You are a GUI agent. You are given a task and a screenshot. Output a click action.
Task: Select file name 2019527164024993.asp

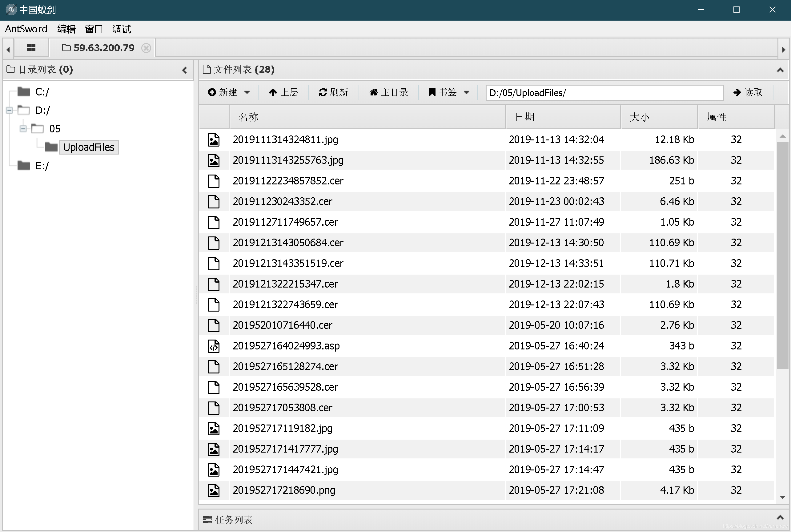pyautogui.click(x=286, y=346)
